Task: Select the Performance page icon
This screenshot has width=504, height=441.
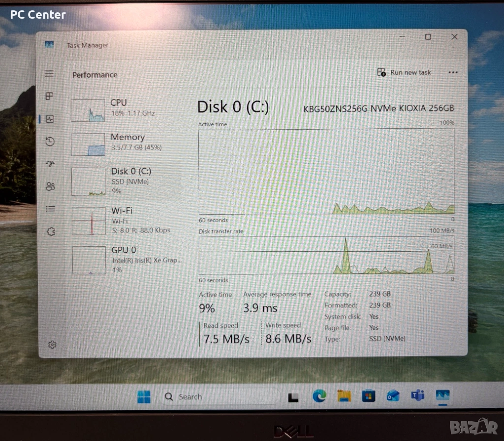Action: 50,119
